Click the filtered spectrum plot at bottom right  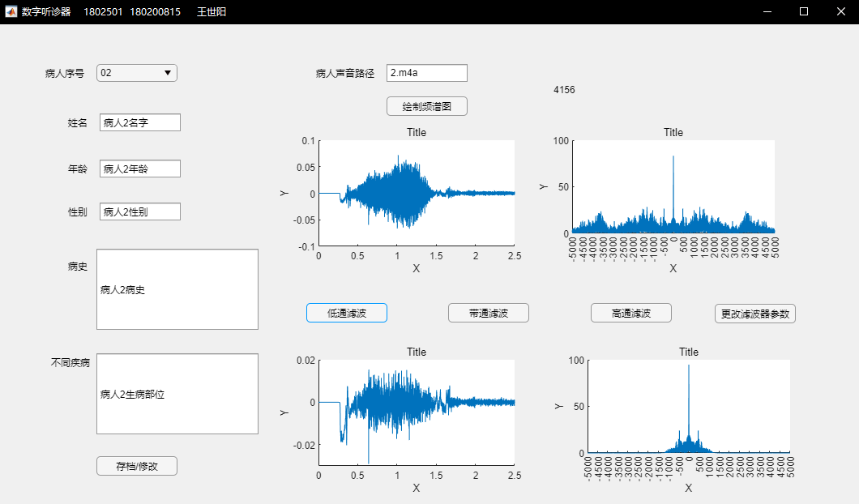click(689, 407)
